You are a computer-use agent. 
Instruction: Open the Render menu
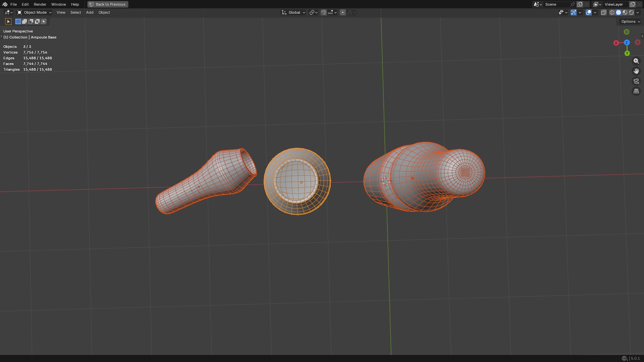click(40, 4)
